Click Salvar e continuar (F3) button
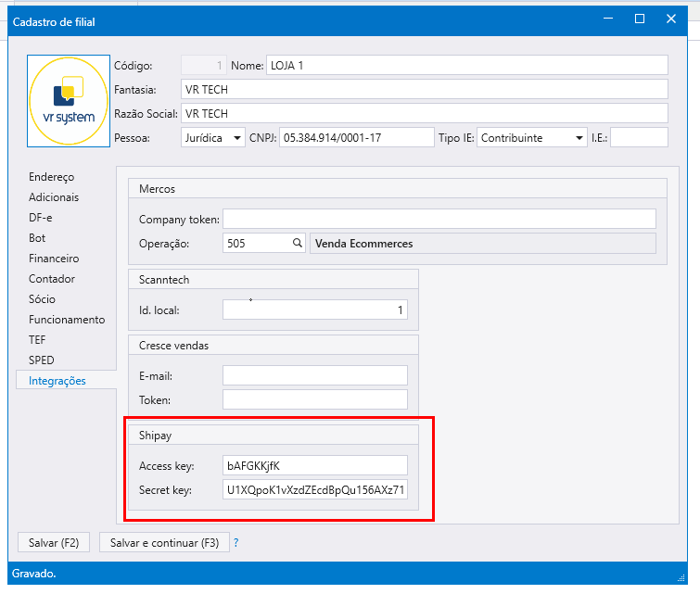This screenshot has height=594, width=700. (164, 543)
